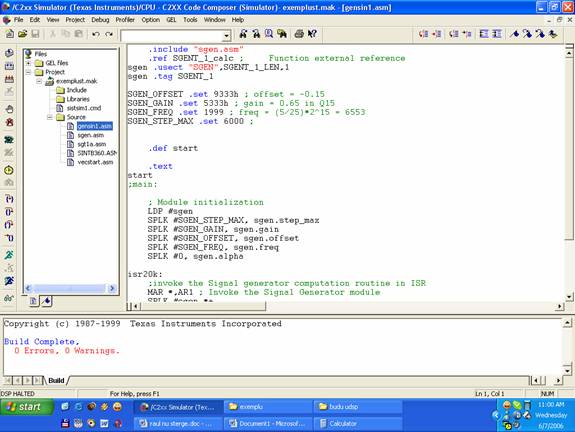Open the File menu
575x432 pixels.
18,20
